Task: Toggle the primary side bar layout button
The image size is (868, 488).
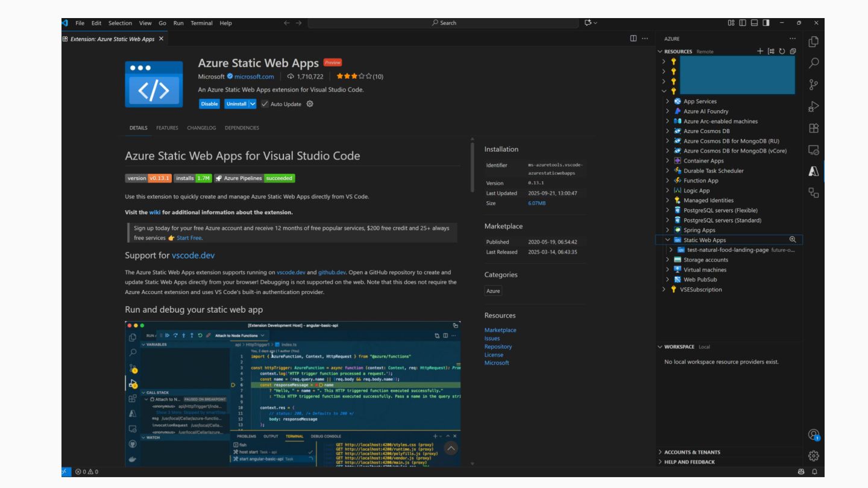Action: click(743, 23)
